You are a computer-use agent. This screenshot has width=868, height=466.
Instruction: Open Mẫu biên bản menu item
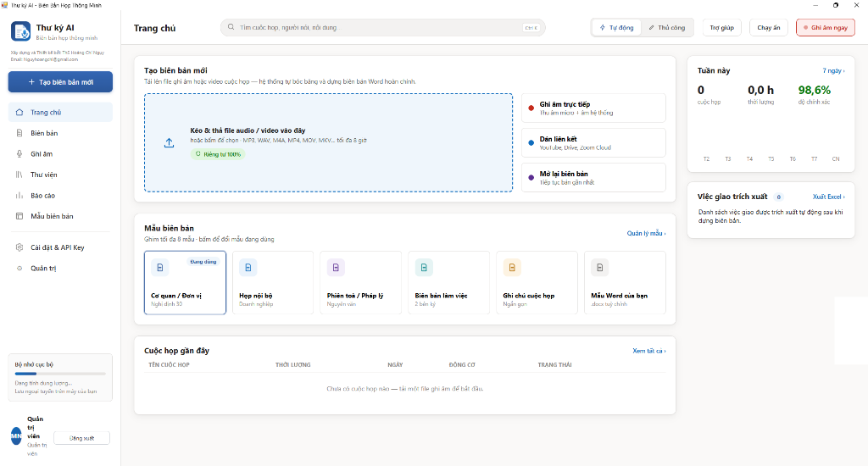[x=60, y=216]
